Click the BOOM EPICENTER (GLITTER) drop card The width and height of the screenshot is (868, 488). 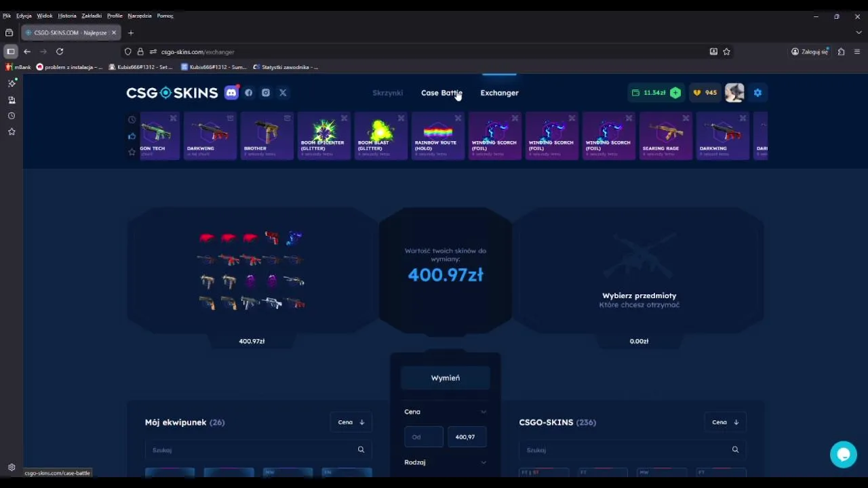323,136
